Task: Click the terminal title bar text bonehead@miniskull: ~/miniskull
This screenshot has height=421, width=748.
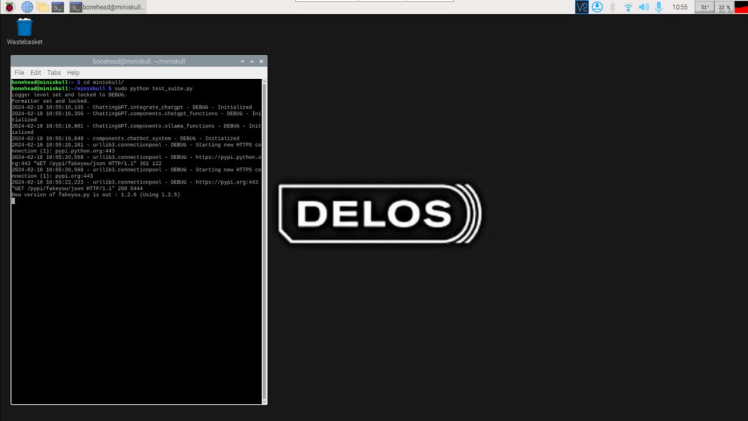Action: click(139, 61)
